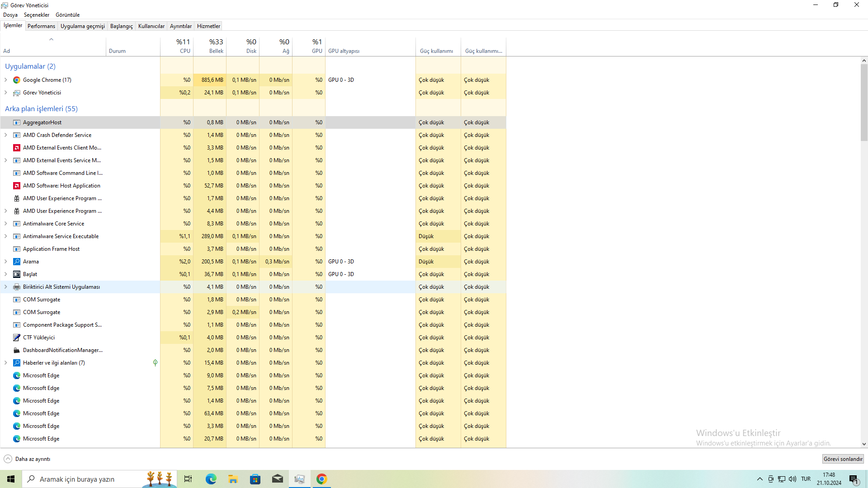
Task: Click the AMD Software: Host Application icon
Action: (x=17, y=186)
